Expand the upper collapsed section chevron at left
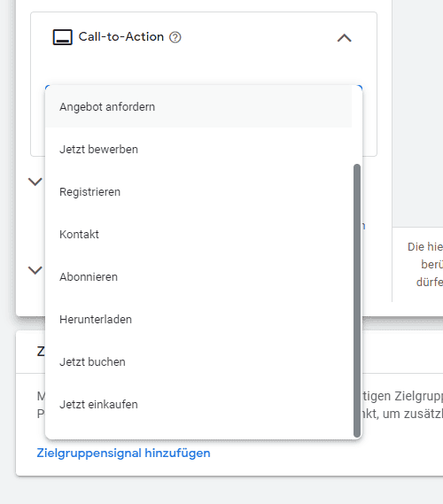The image size is (443, 504). (35, 182)
